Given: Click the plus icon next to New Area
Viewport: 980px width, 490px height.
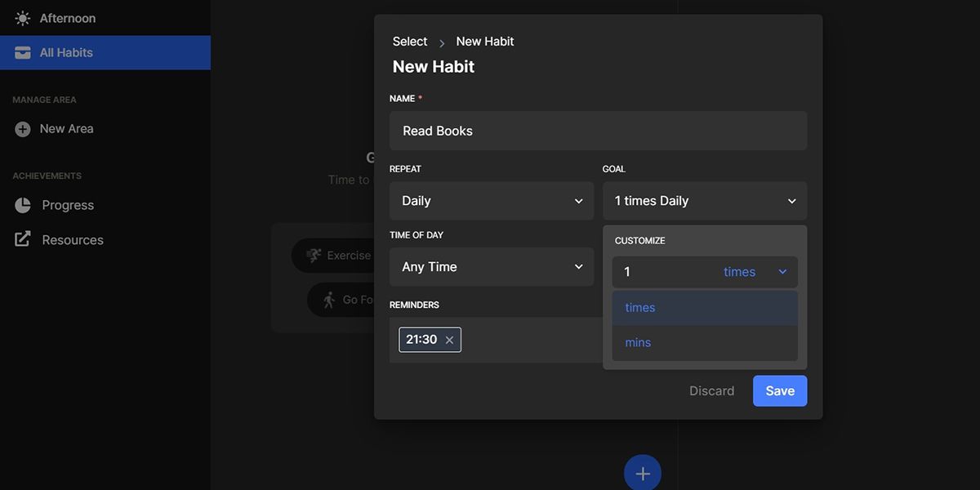Looking at the screenshot, I should coord(23,129).
